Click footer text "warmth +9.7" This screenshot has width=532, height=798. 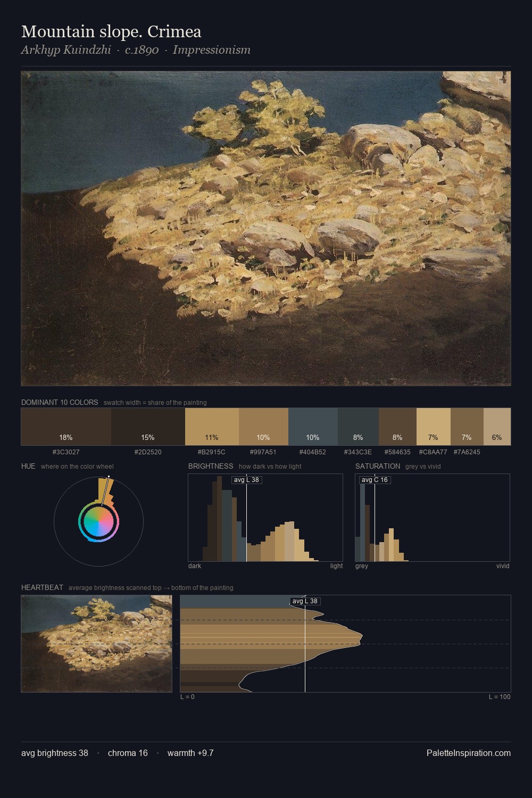point(190,753)
